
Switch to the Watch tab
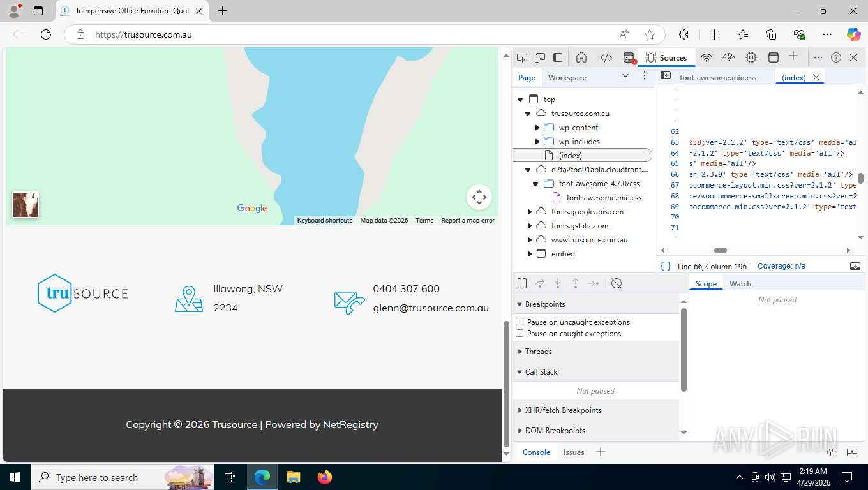coord(740,284)
